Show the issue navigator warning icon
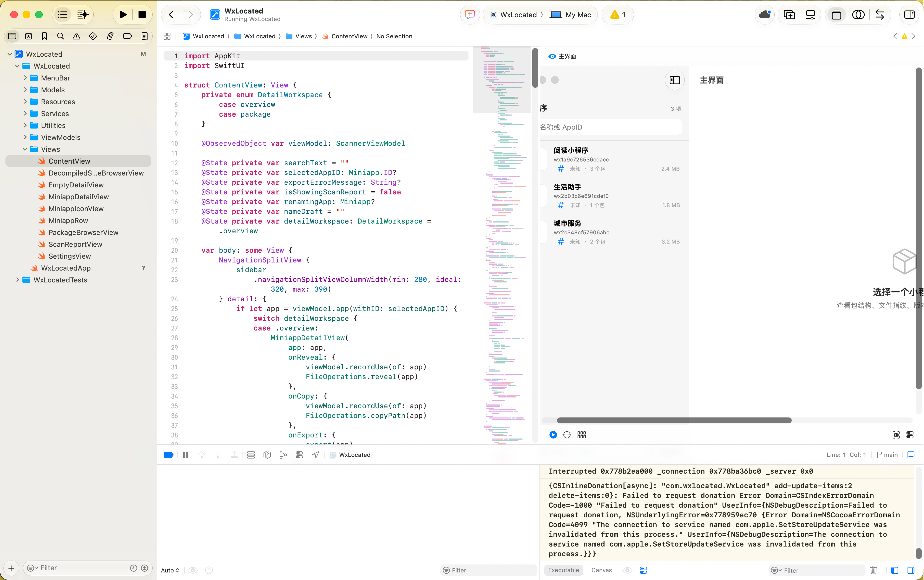The width and height of the screenshot is (924, 580). point(77,36)
